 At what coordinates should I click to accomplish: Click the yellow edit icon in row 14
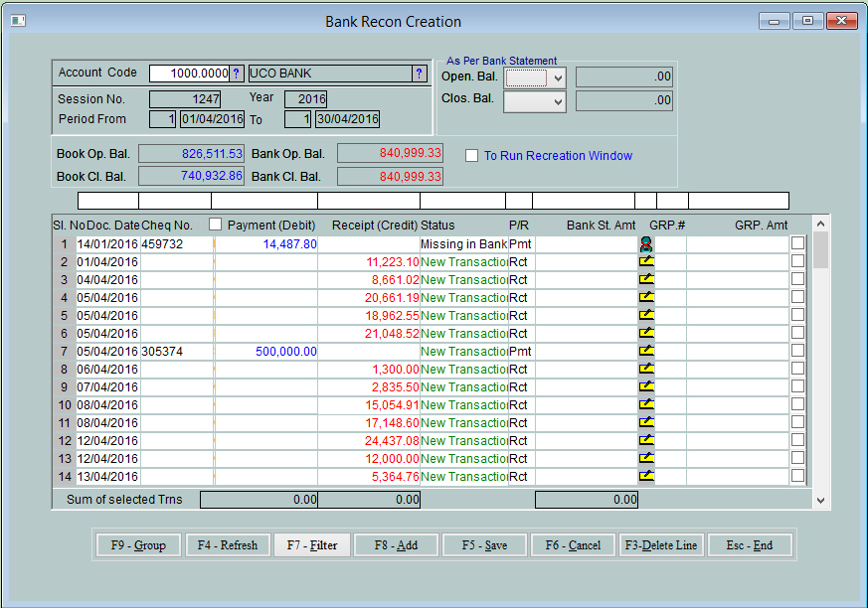(x=646, y=476)
